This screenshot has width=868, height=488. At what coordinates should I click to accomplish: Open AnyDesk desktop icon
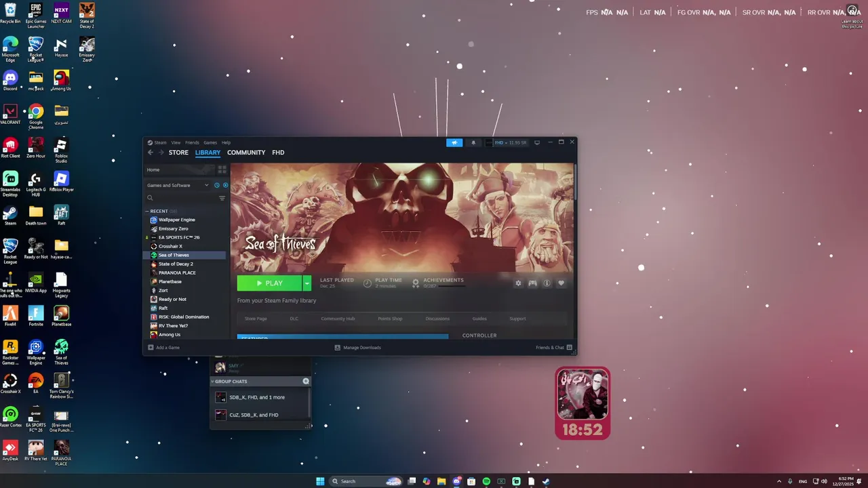click(10, 451)
